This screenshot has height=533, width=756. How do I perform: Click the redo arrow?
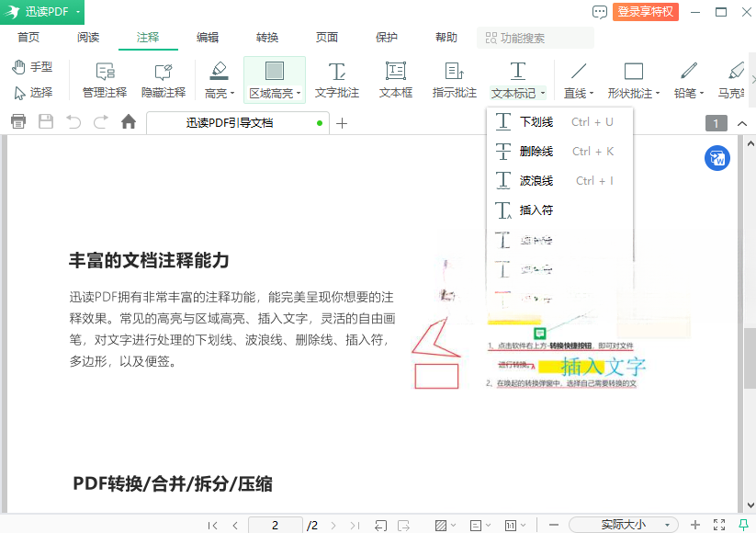click(101, 121)
